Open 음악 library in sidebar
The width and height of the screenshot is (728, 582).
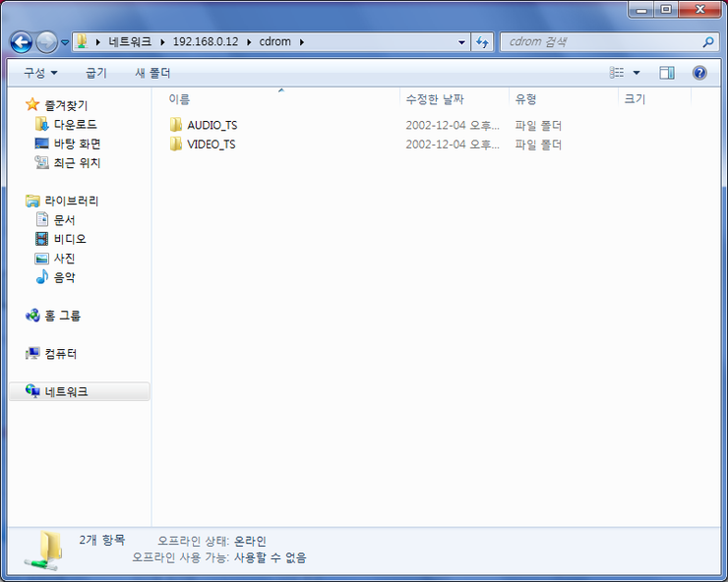pyautogui.click(x=64, y=277)
